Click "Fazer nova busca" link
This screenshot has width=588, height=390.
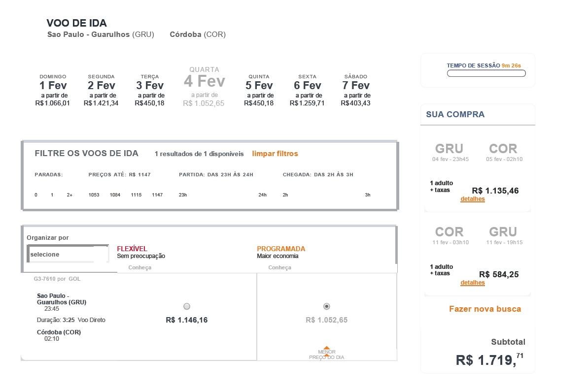485,309
